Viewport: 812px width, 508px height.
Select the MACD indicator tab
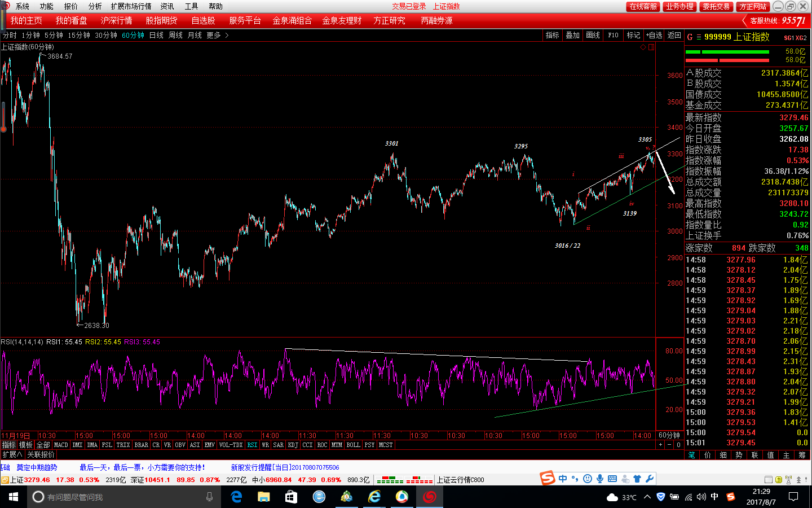click(x=61, y=445)
